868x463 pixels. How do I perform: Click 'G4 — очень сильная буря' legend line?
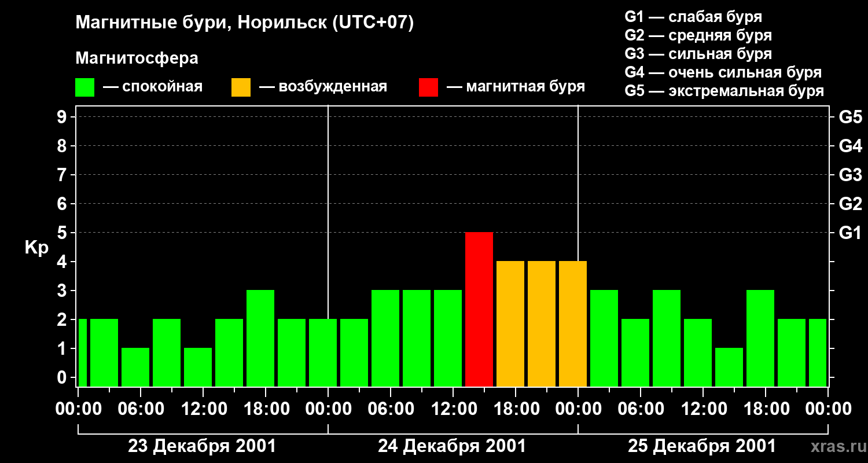point(723,72)
